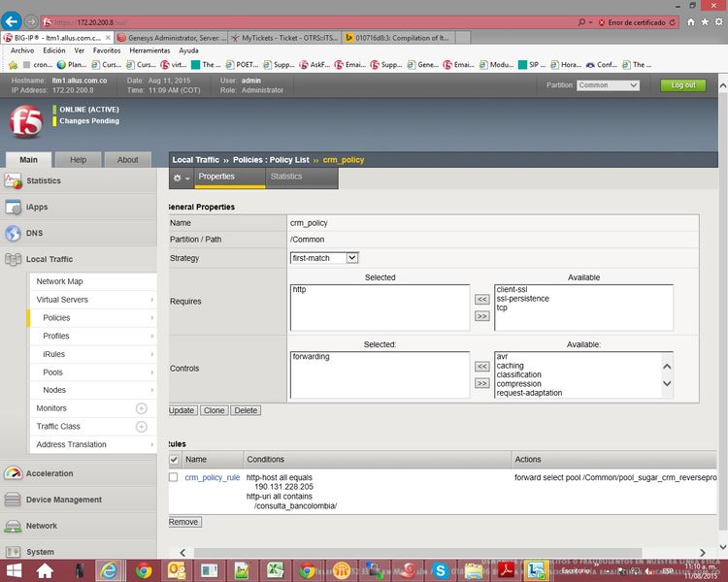
Task: Open the Strategy first-match dropdown
Action: 324,258
